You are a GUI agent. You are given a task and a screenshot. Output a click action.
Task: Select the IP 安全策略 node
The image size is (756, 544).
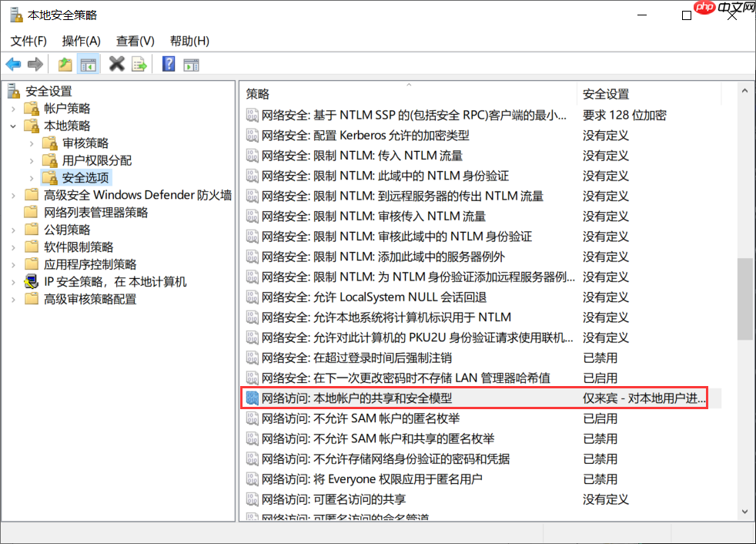pyautogui.click(x=115, y=280)
